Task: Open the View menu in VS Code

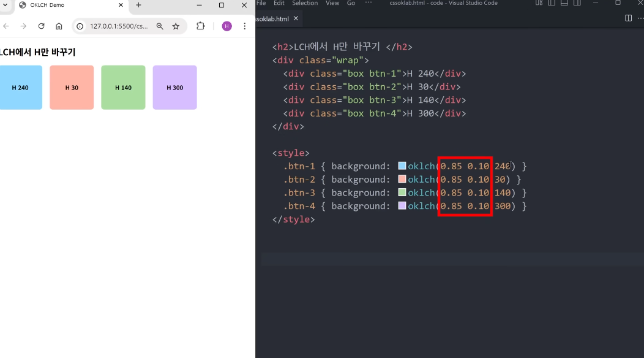Action: [x=332, y=3]
